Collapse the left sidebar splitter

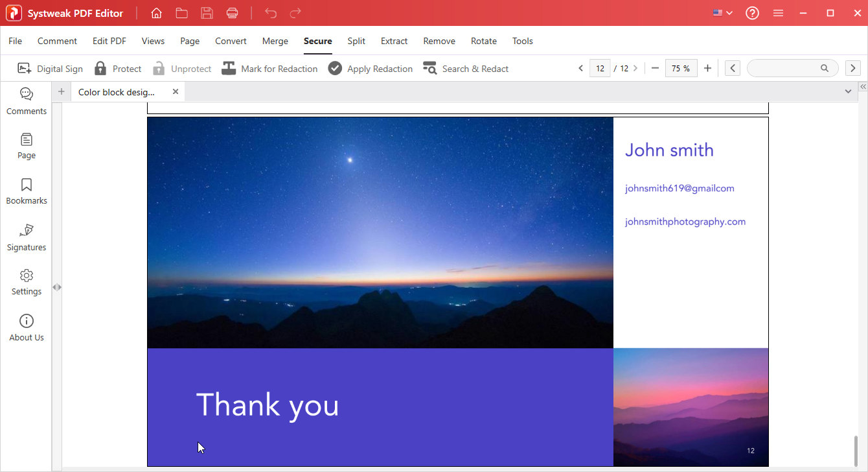coord(57,287)
